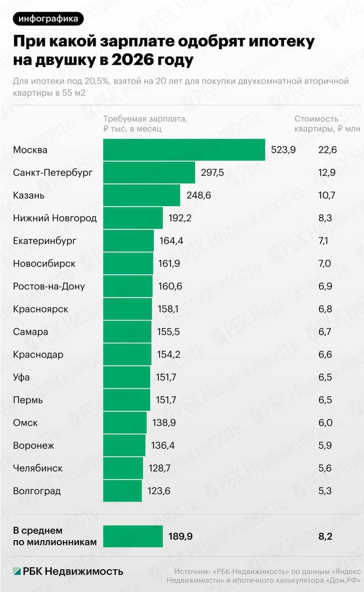Click the Нижний Новгород city label
The image size is (364, 592).
tap(55, 218)
